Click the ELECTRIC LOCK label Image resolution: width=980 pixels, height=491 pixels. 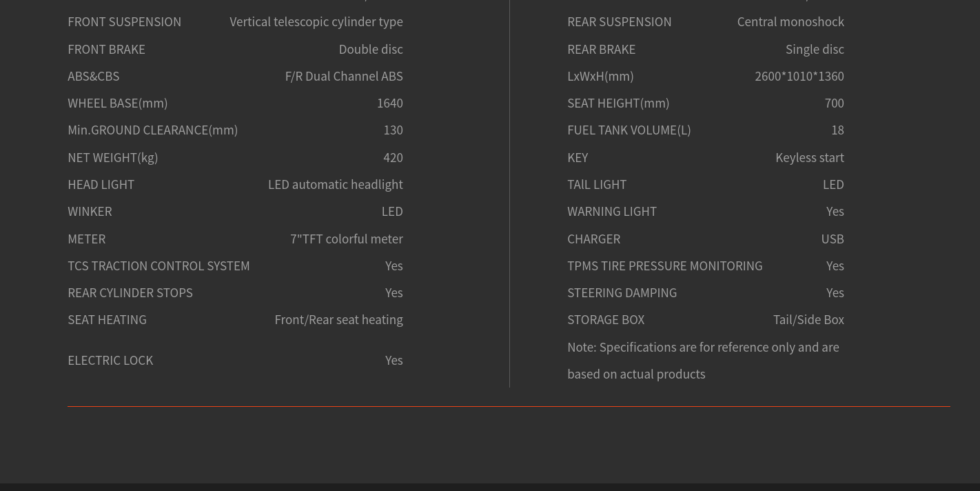(x=110, y=361)
